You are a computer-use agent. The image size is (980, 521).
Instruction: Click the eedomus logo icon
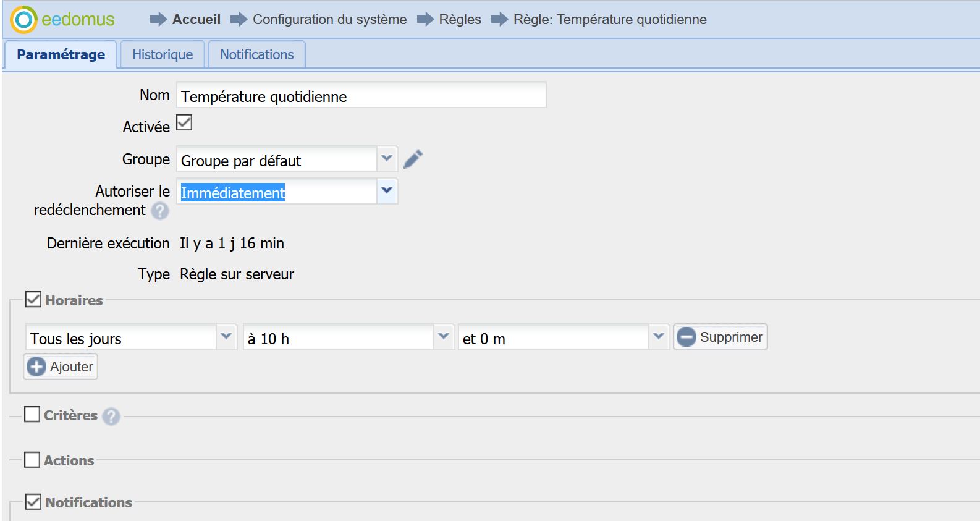tap(24, 20)
